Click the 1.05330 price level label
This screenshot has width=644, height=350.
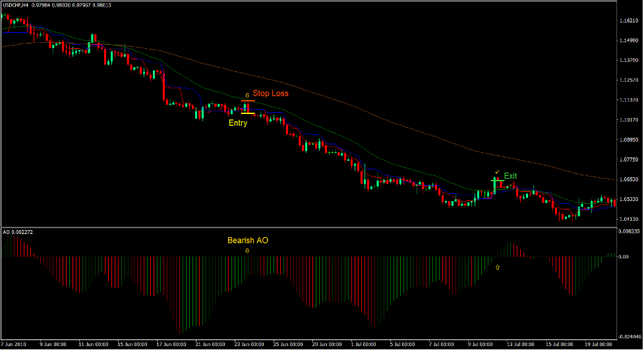pyautogui.click(x=629, y=199)
